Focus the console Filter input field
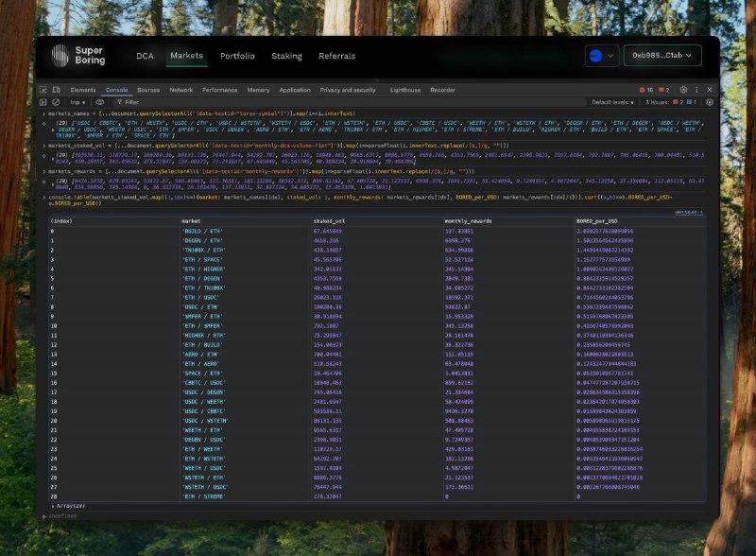The width and height of the screenshot is (756, 556). 352,102
